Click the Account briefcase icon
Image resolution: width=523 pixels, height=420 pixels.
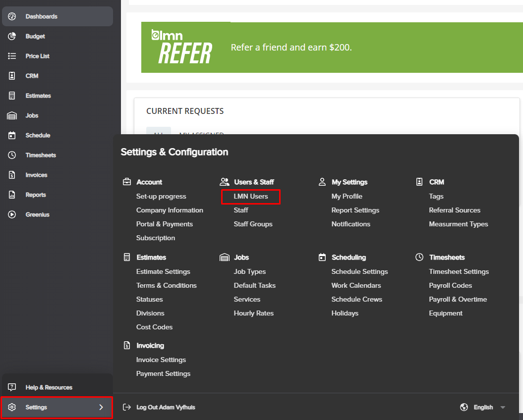click(x=127, y=182)
